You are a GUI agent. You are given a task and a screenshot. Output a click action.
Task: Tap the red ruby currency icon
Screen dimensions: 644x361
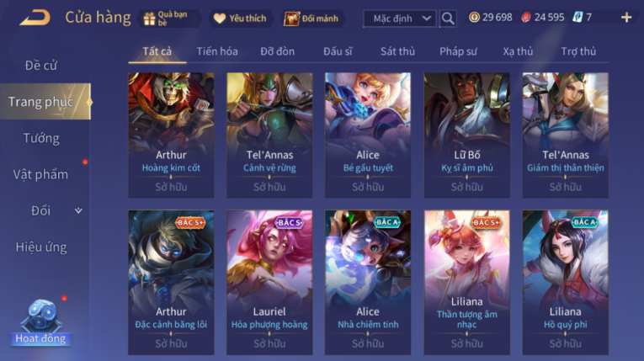(x=525, y=17)
